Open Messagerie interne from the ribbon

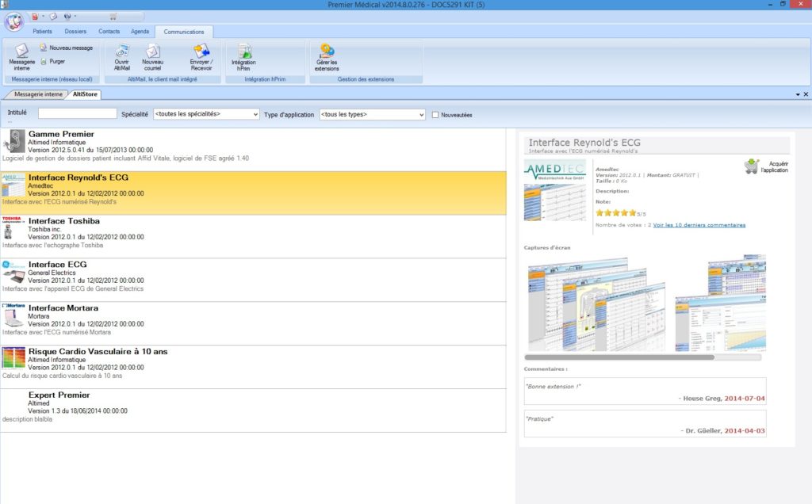pyautogui.click(x=21, y=57)
